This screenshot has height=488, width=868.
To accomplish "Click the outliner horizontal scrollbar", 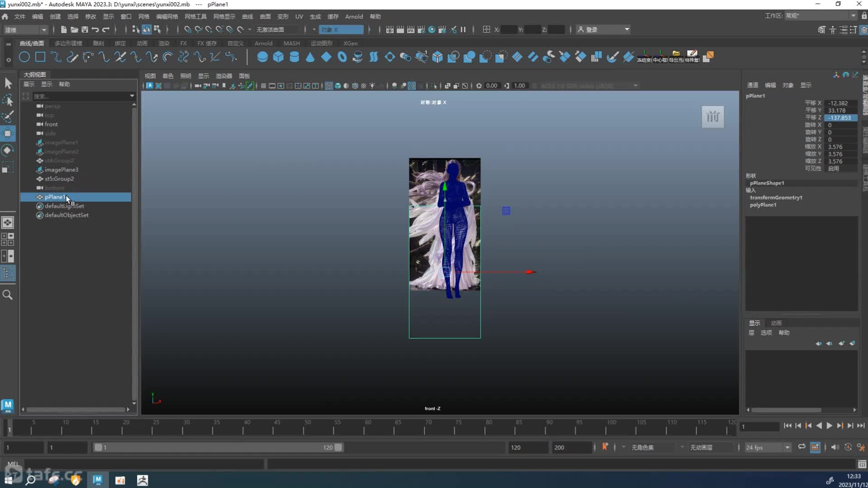I will coord(75,409).
